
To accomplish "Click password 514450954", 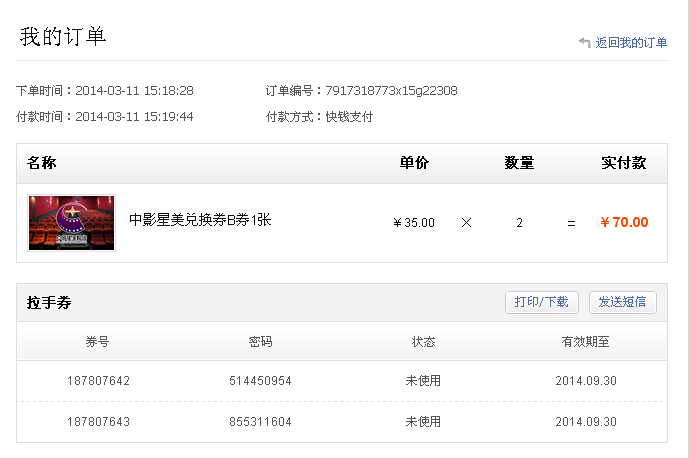I will pos(260,381).
